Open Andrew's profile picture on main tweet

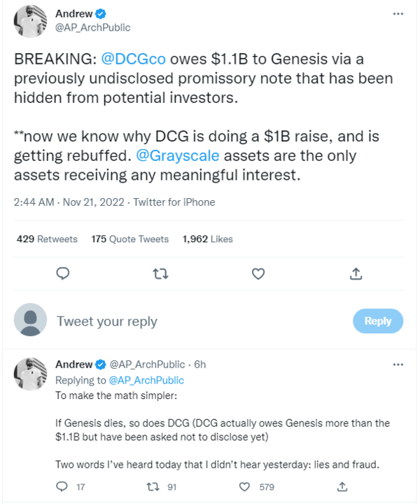coord(30,20)
